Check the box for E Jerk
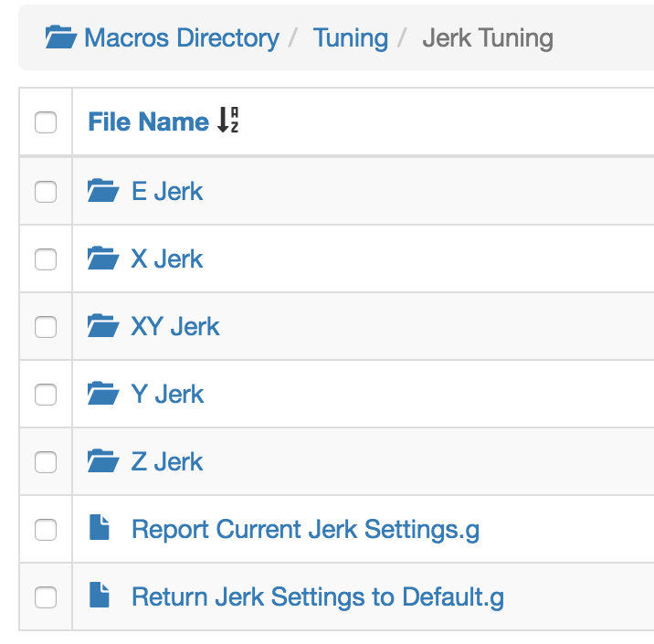Viewport: 654px width, 644px height. click(46, 192)
